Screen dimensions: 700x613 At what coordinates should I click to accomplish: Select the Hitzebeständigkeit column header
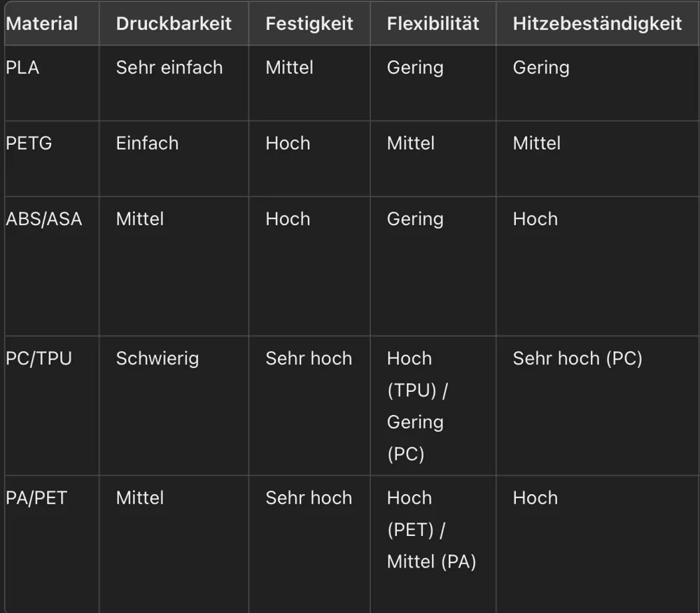coord(598,24)
